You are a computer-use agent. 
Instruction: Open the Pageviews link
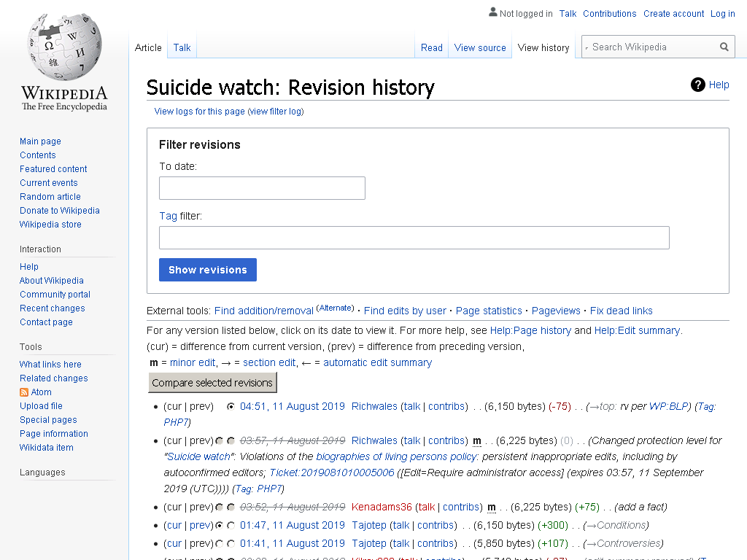[x=556, y=311]
